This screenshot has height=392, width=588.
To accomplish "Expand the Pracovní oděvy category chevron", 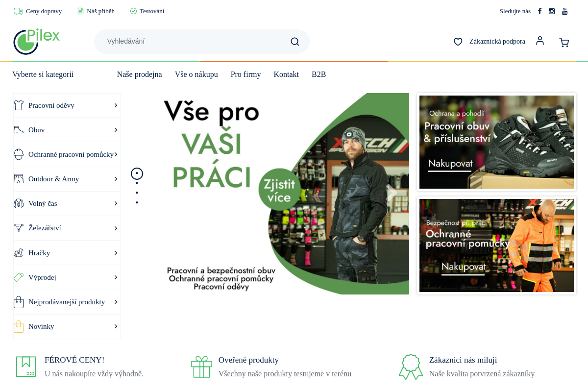I will click(x=116, y=105).
